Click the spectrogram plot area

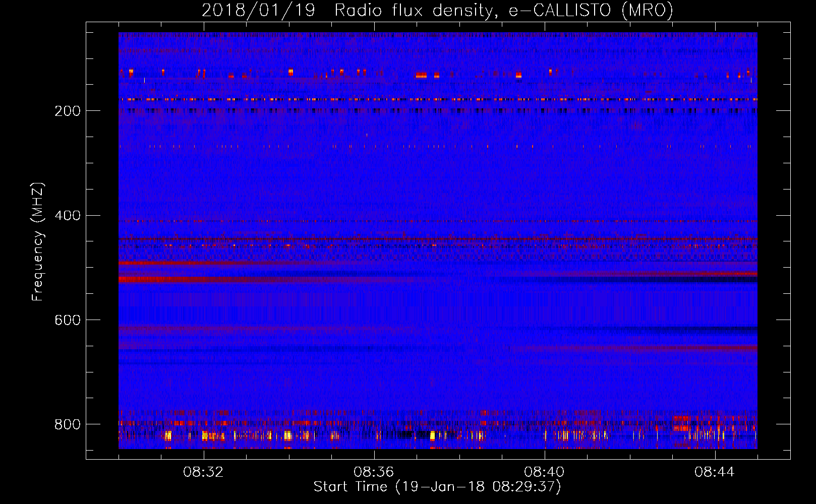pyautogui.click(x=438, y=240)
